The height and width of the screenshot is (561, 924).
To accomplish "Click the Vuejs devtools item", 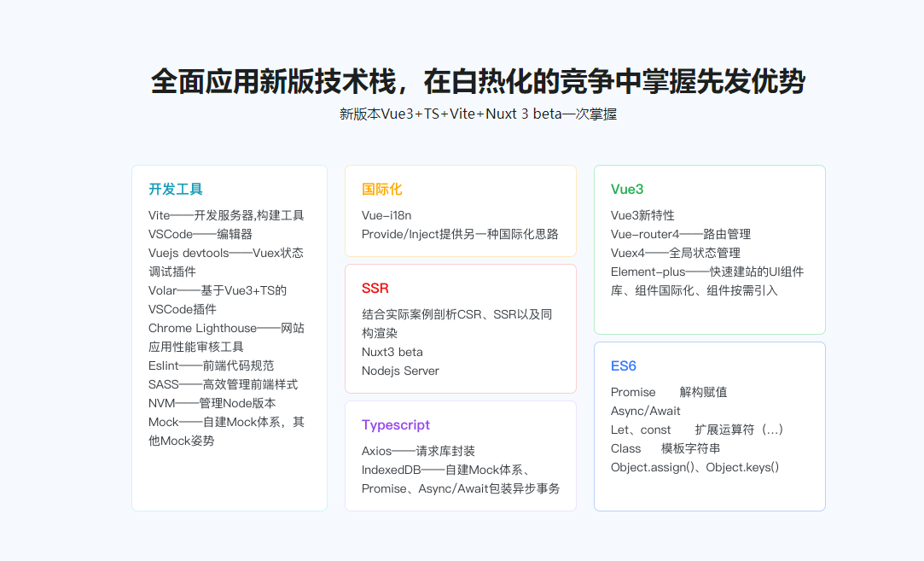I will coord(227,252).
